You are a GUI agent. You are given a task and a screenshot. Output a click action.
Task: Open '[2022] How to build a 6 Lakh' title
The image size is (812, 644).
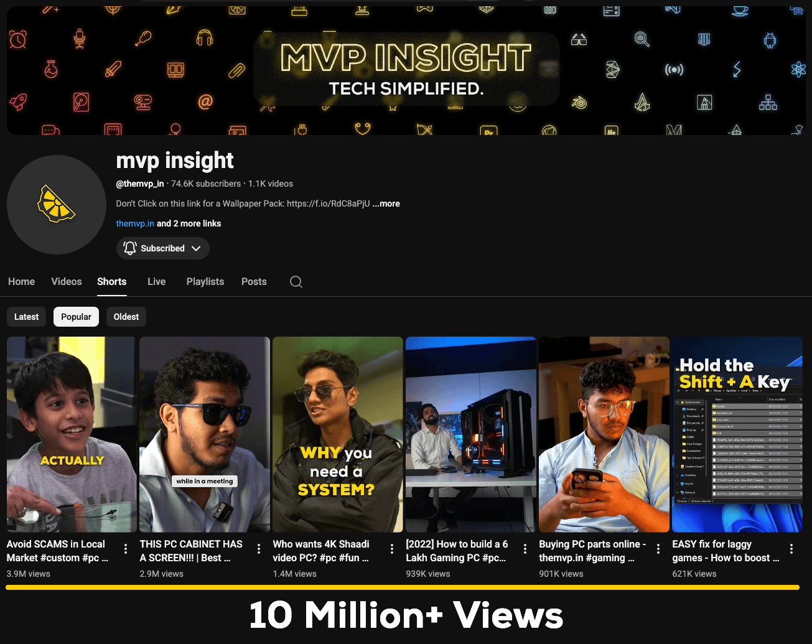click(x=457, y=551)
